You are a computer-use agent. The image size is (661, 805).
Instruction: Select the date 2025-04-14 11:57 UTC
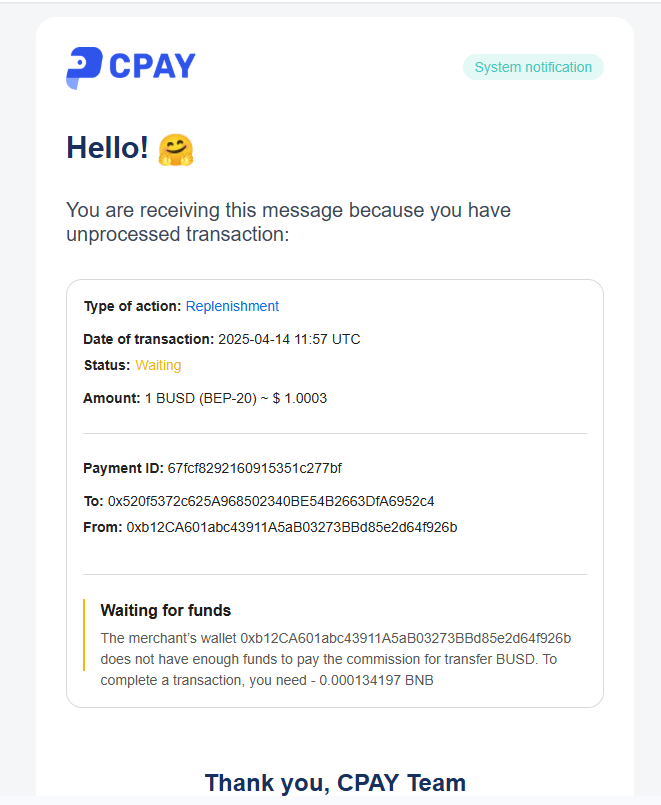[289, 339]
